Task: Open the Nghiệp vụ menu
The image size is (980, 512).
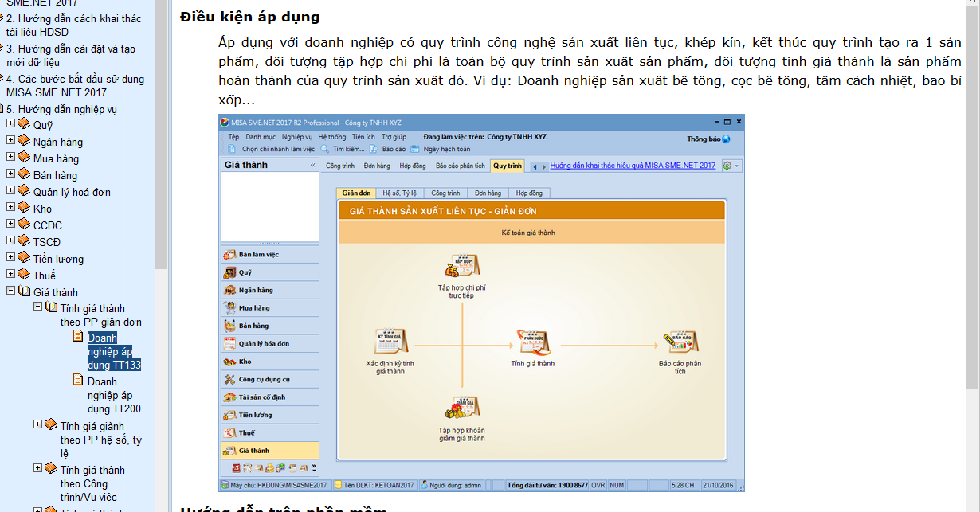Action: pyautogui.click(x=297, y=137)
